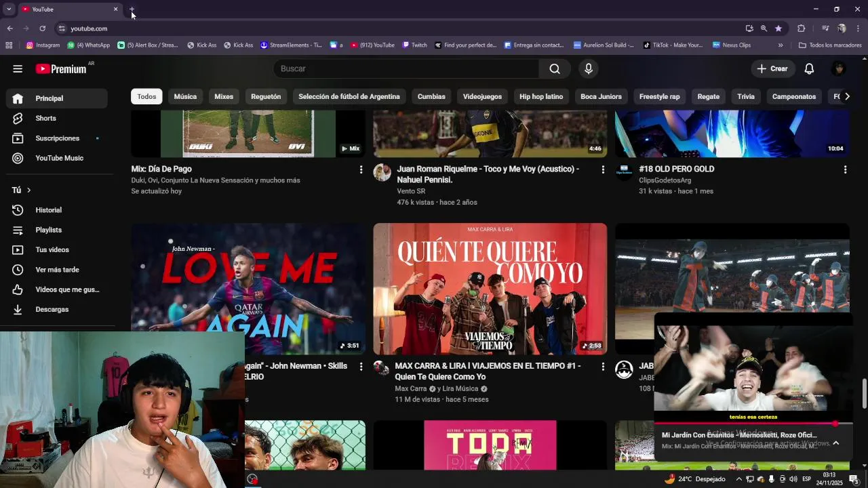Open Chrome three-dot menu

(858, 28)
